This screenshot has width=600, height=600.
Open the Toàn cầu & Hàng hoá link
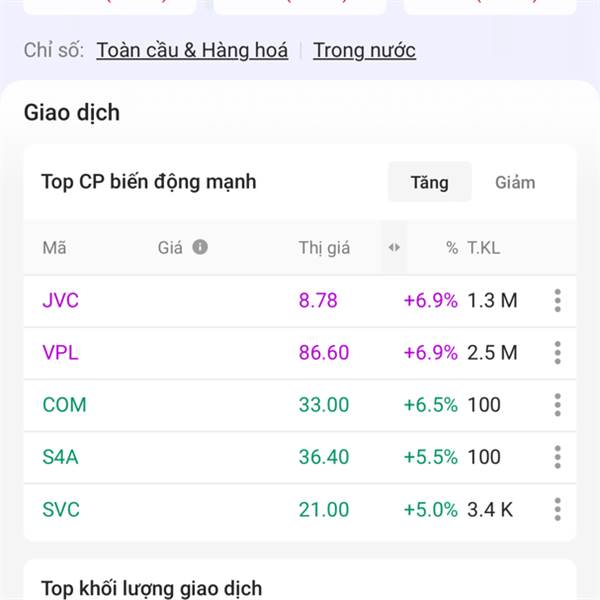click(192, 50)
